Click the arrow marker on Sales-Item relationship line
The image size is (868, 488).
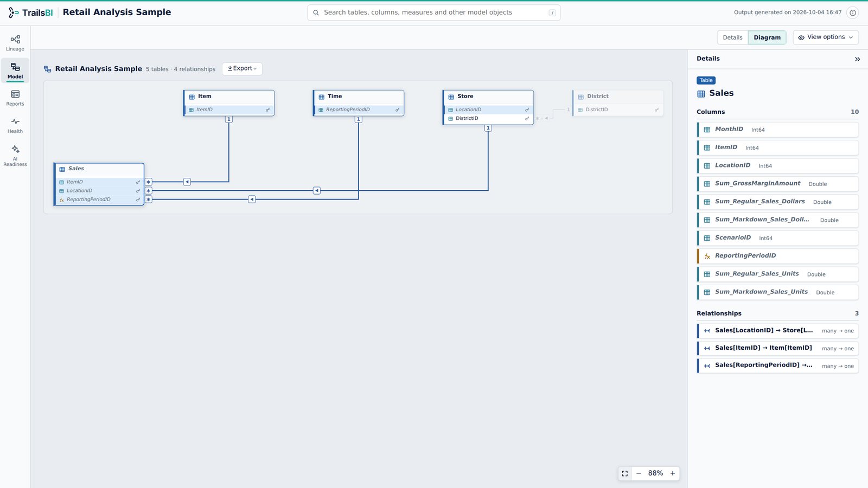pyautogui.click(x=187, y=182)
